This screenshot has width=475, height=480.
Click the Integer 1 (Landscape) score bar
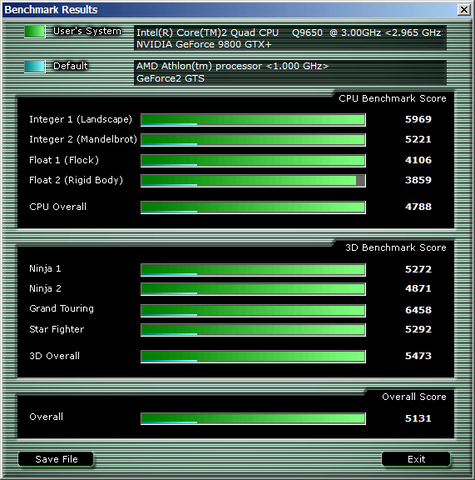pyautogui.click(x=253, y=120)
